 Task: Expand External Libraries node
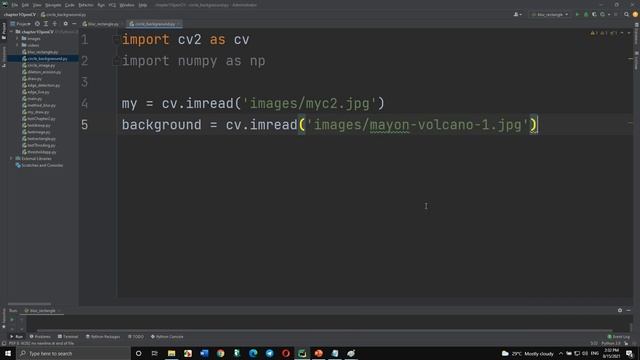(x=11, y=158)
